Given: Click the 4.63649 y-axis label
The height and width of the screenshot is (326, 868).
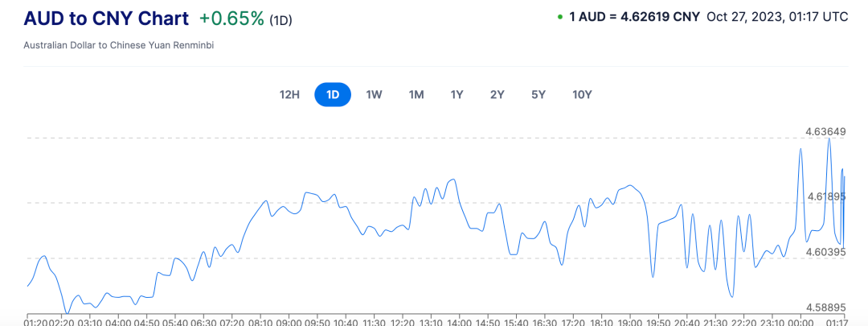Looking at the screenshot, I should coord(826,131).
